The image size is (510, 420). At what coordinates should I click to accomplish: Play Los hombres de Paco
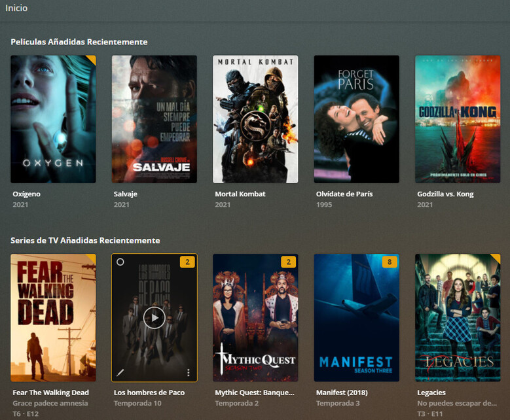[154, 317]
